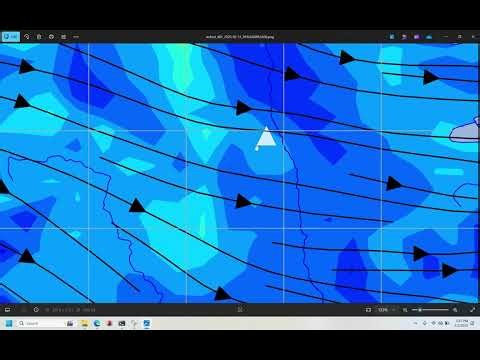Click the fit-to-window icon
This screenshot has width=480, height=360.
tap(368, 310)
